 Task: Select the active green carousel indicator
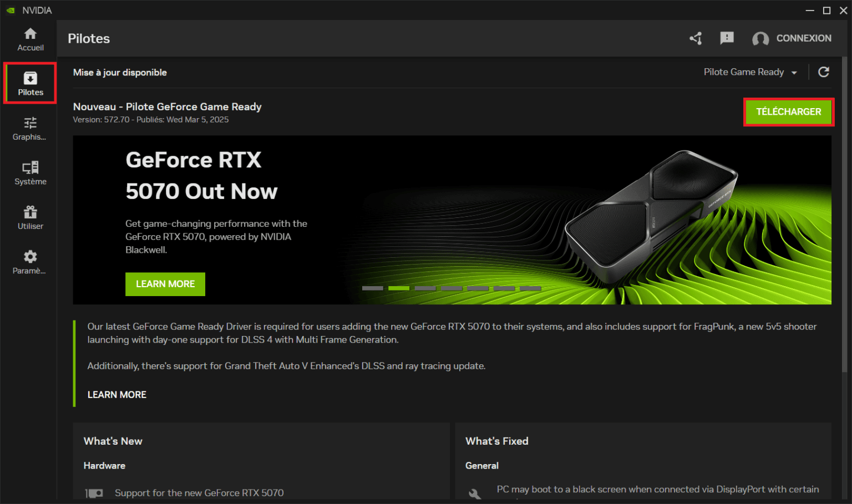tap(399, 288)
